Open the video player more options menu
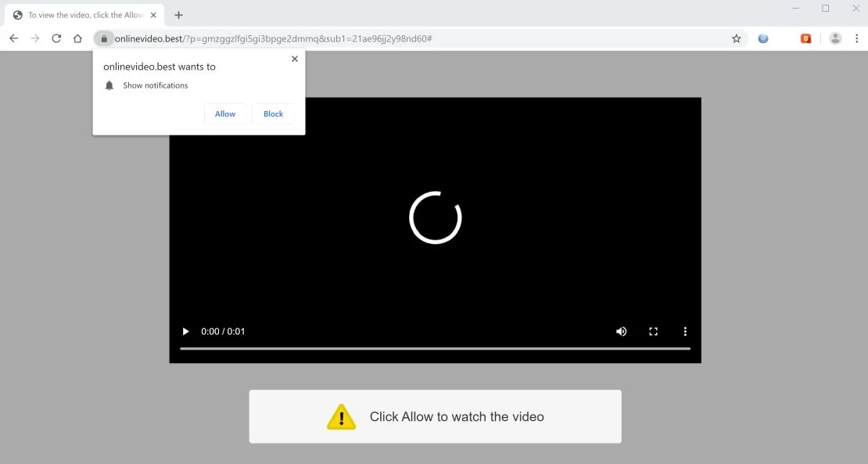Viewport: 868px width, 464px height. tap(685, 331)
